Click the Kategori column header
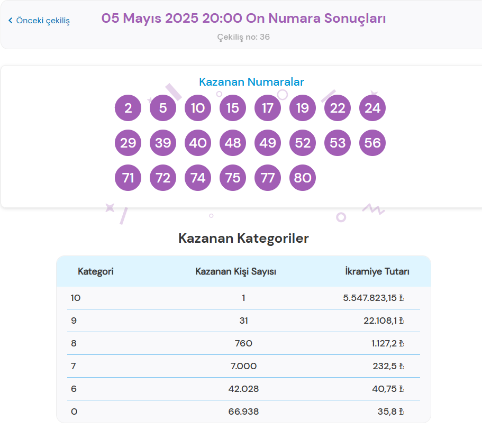This screenshot has height=448, width=482. click(x=96, y=271)
